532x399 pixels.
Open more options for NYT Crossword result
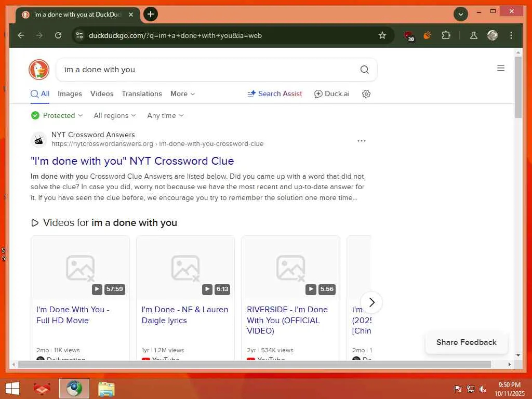point(362,141)
